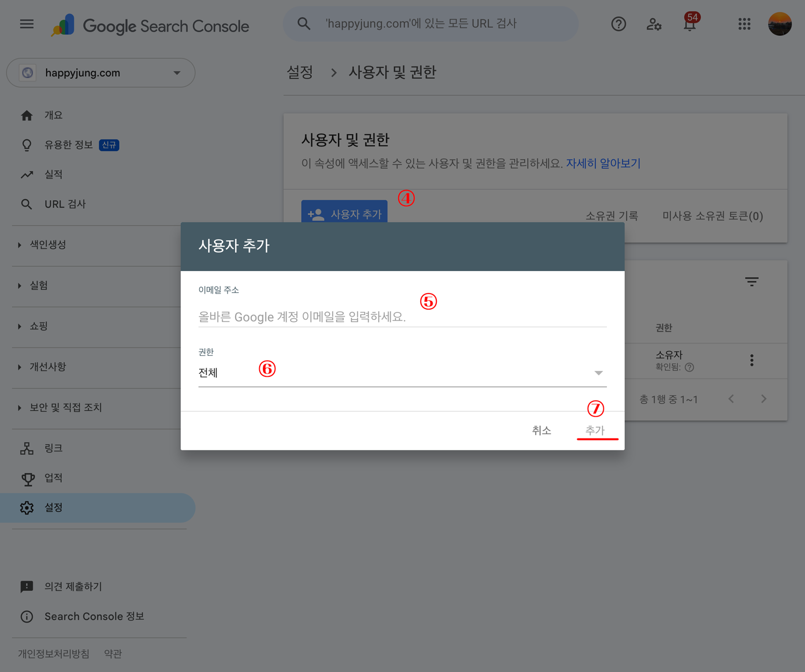Open the happyjung.com property selector

tap(101, 73)
